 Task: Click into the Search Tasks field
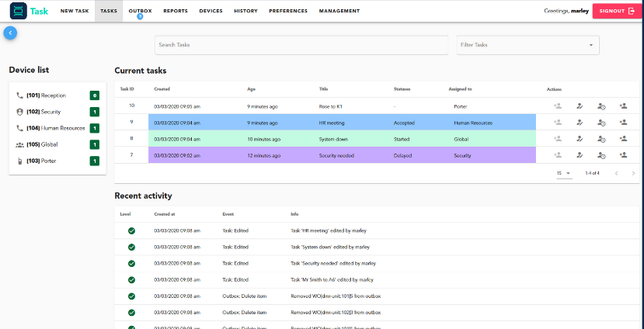[301, 45]
